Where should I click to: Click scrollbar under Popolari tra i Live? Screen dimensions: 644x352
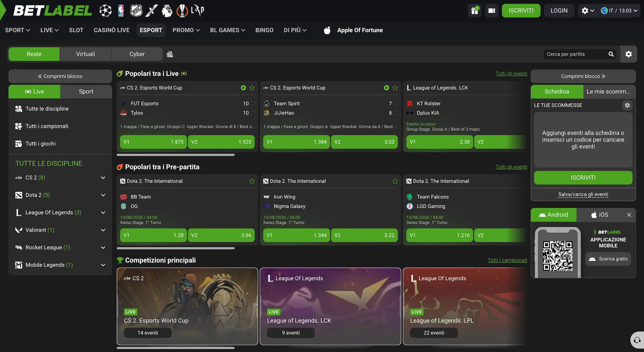click(x=175, y=155)
